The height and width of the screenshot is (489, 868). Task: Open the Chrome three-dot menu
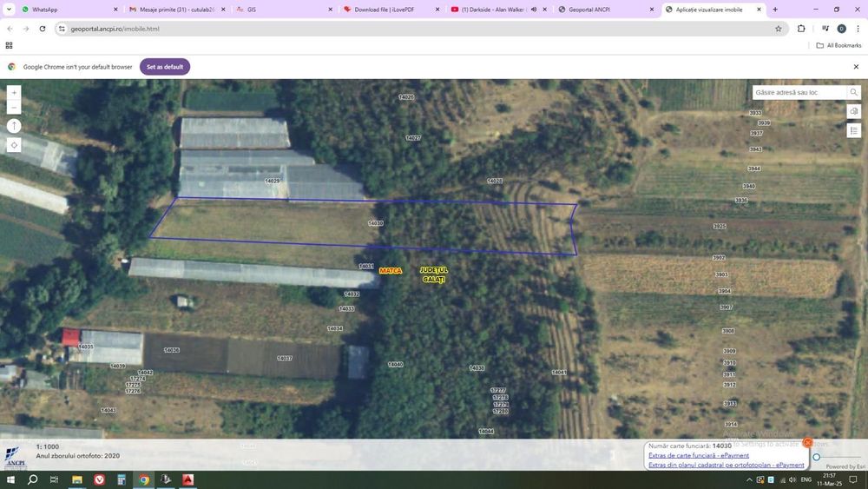858,29
